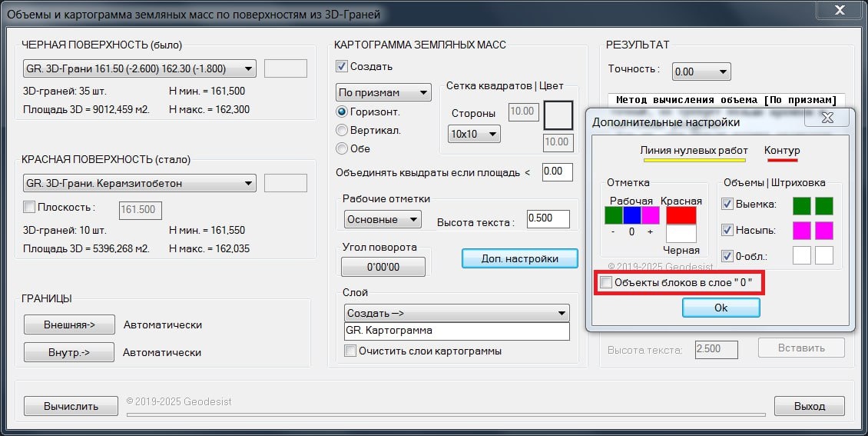Uncheck the Выемка checkbox
This screenshot has width=868, height=436.
pos(727,204)
